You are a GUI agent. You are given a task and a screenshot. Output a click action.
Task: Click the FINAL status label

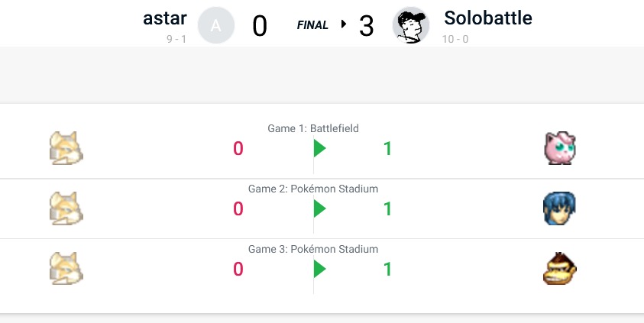(x=312, y=25)
